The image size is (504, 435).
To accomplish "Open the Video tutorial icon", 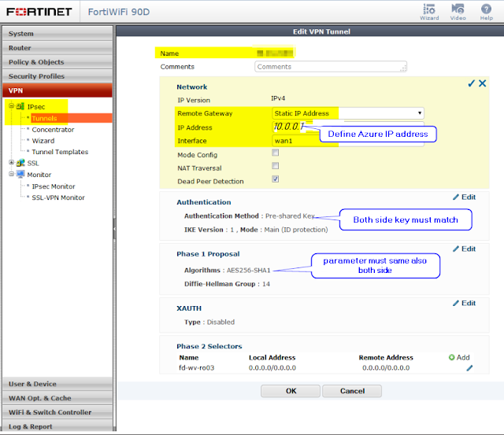I will click(458, 12).
